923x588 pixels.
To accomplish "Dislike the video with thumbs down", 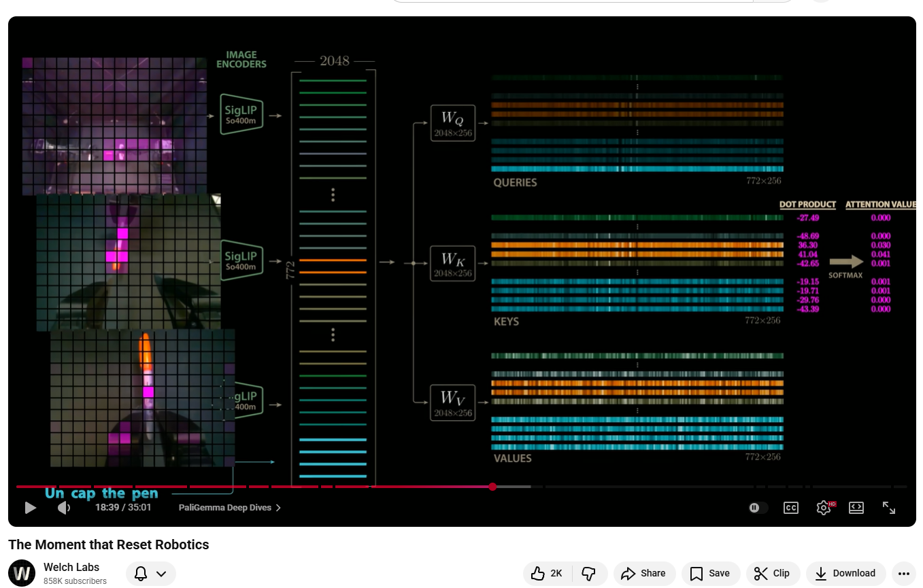I will click(x=589, y=573).
